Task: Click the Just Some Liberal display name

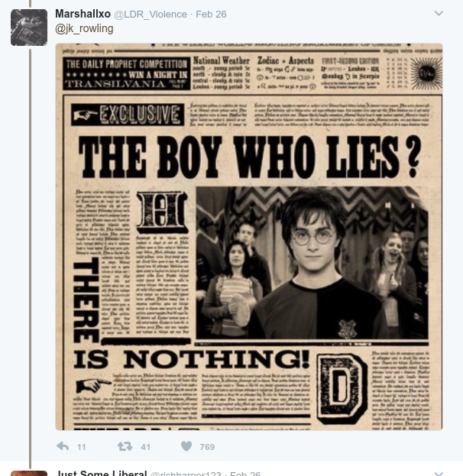Action: pyautogui.click(x=102, y=473)
